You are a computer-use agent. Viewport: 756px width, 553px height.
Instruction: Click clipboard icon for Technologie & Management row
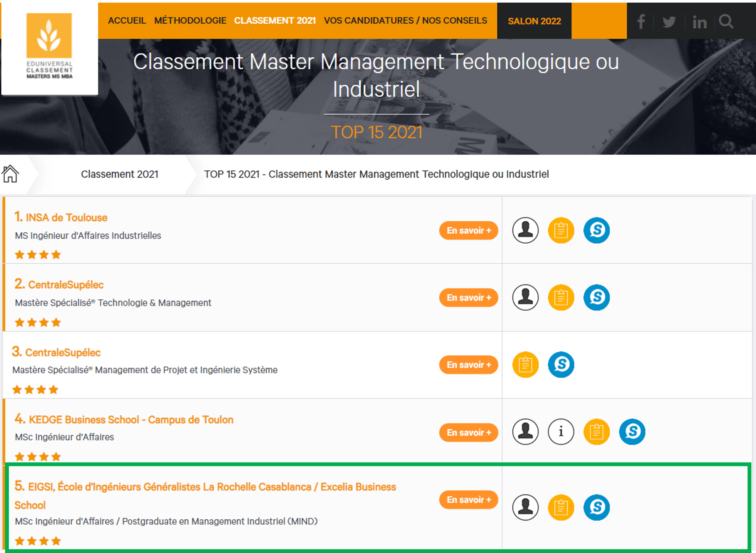pos(561,298)
